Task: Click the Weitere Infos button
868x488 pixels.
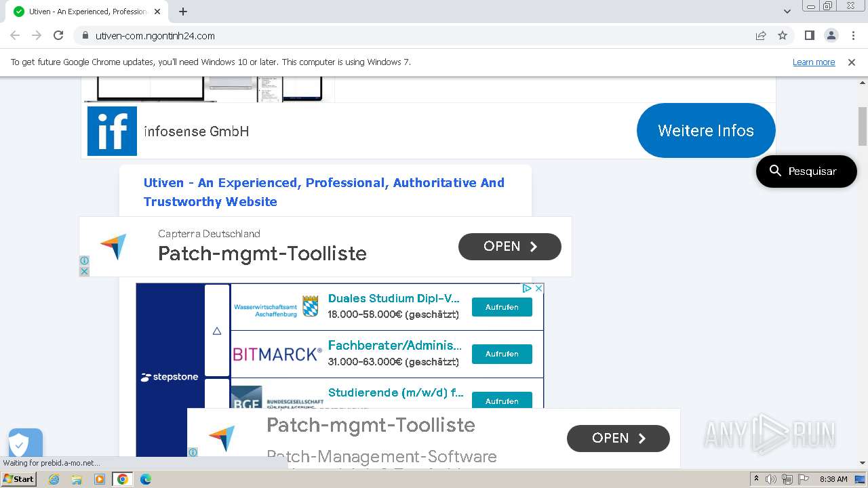Action: click(705, 131)
